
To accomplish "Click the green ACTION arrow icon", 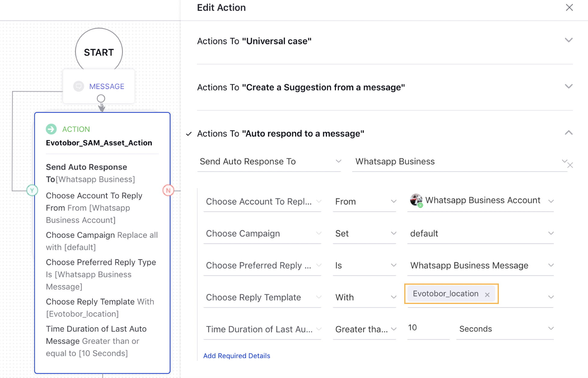I will click(x=51, y=129).
